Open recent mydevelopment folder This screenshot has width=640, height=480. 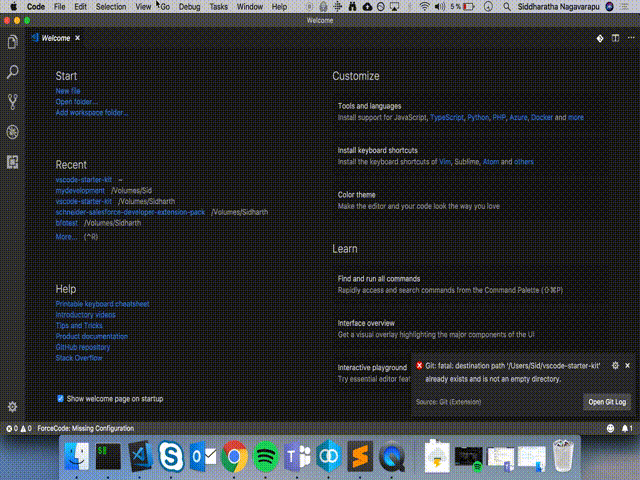[80, 191]
